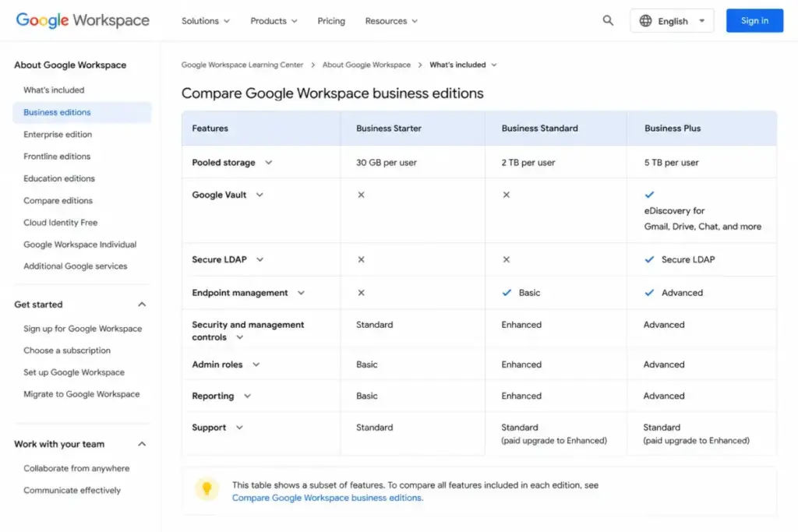Expand the Endpoint management row chevron
The image size is (798, 532).
[x=302, y=293]
